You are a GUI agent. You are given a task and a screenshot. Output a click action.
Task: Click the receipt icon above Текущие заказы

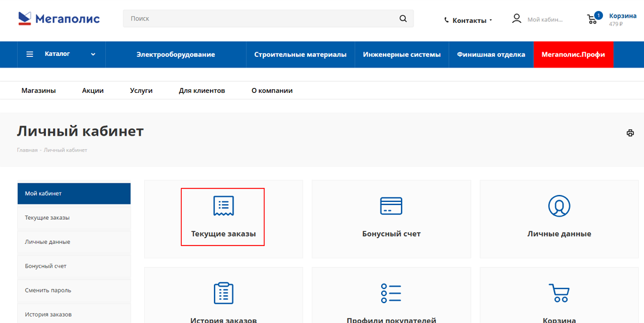tap(223, 206)
